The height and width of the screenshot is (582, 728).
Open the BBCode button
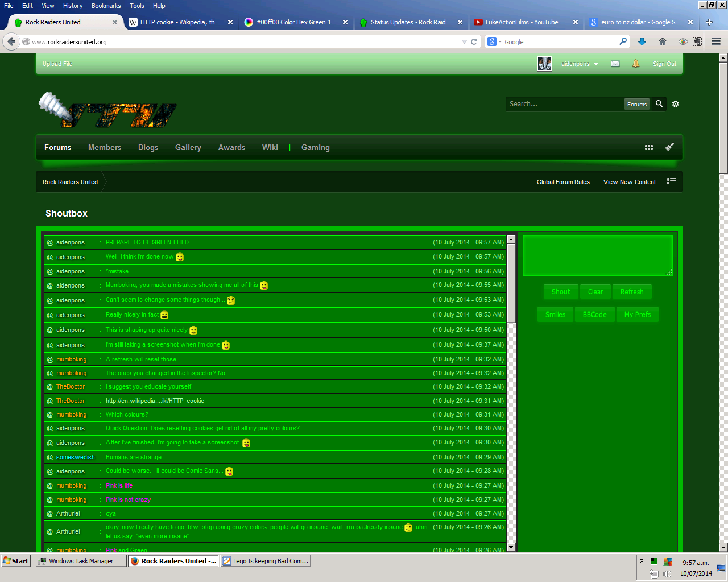(595, 314)
